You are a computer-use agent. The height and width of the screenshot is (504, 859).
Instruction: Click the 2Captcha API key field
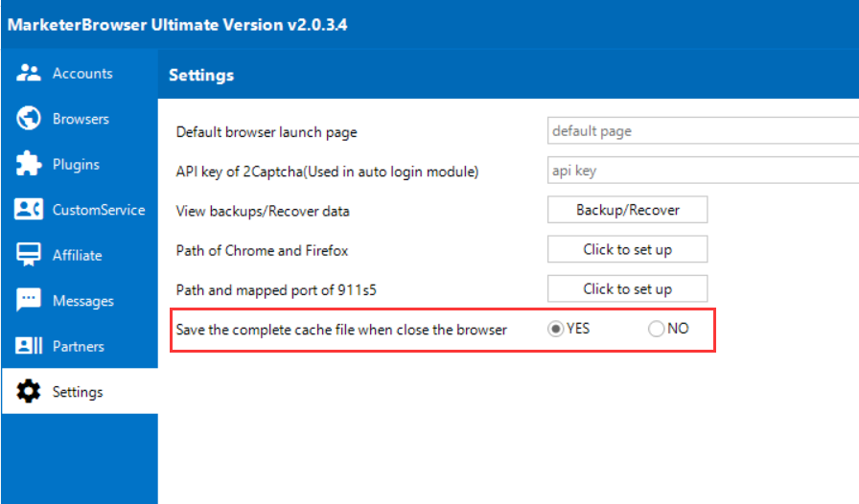click(x=702, y=171)
